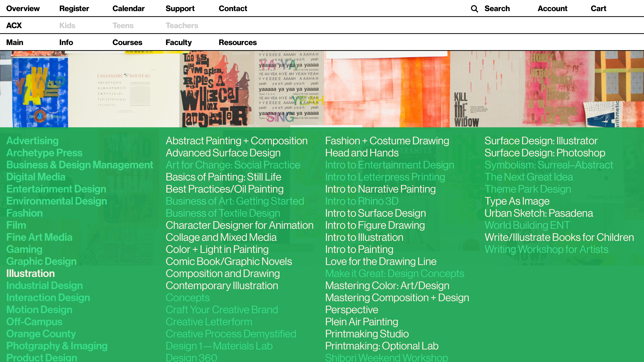Open Intro to Letterpress Printing course
644x362 pixels.
[385, 177]
